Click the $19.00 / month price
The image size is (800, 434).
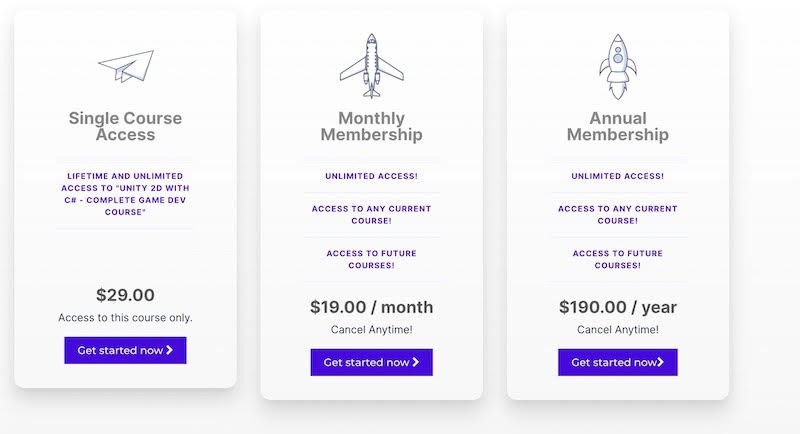point(371,307)
